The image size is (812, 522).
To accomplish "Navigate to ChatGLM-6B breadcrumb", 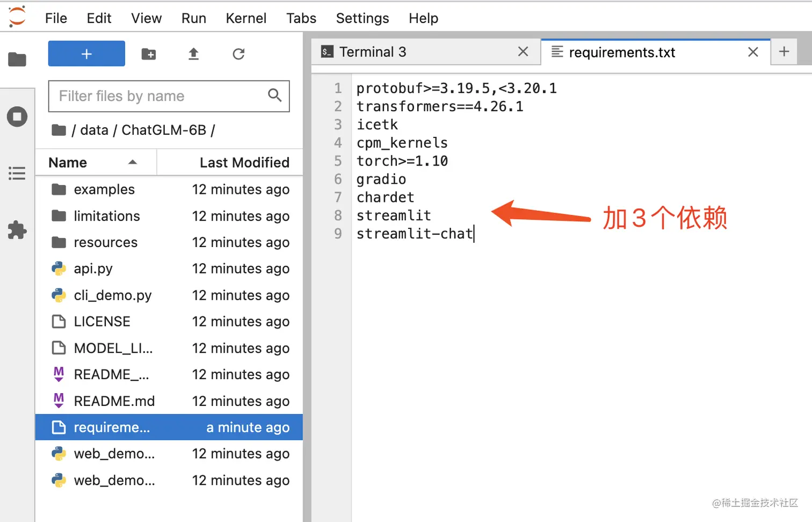I will pyautogui.click(x=164, y=130).
